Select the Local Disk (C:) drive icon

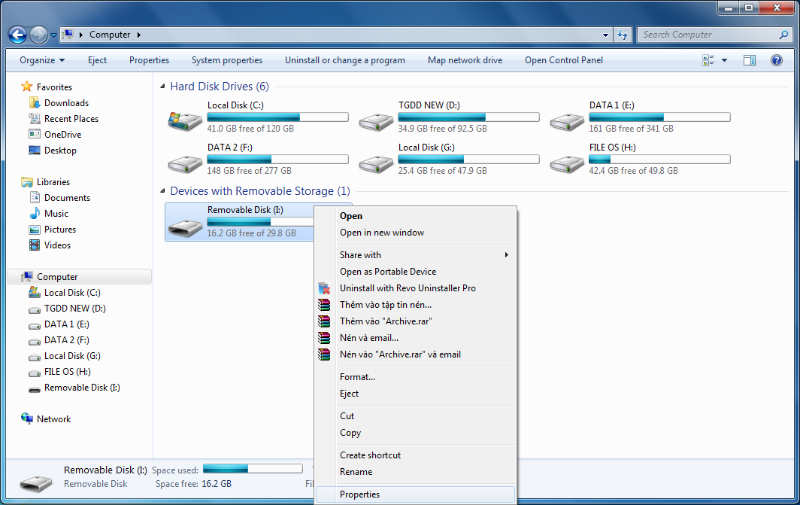tap(185, 121)
